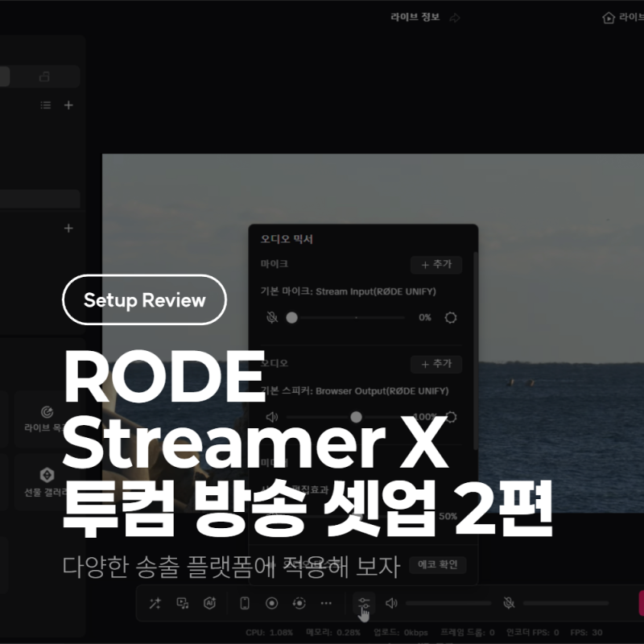Open the more options three dots
This screenshot has height=644, width=644.
tap(326, 603)
